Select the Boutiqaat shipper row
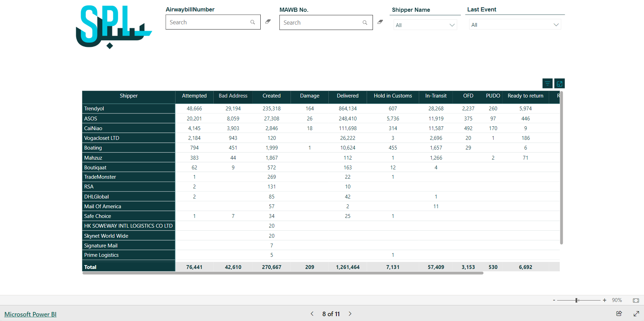Screen dimensions: 644x321 point(129,167)
